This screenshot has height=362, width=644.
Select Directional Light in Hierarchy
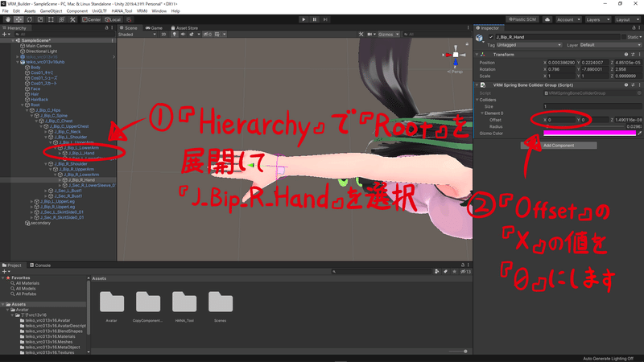(42, 51)
